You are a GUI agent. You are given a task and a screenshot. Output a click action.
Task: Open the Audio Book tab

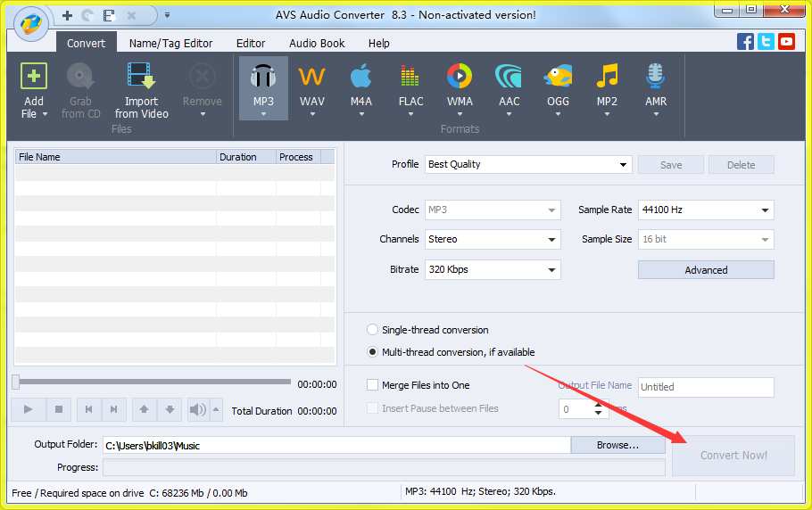pyautogui.click(x=317, y=43)
